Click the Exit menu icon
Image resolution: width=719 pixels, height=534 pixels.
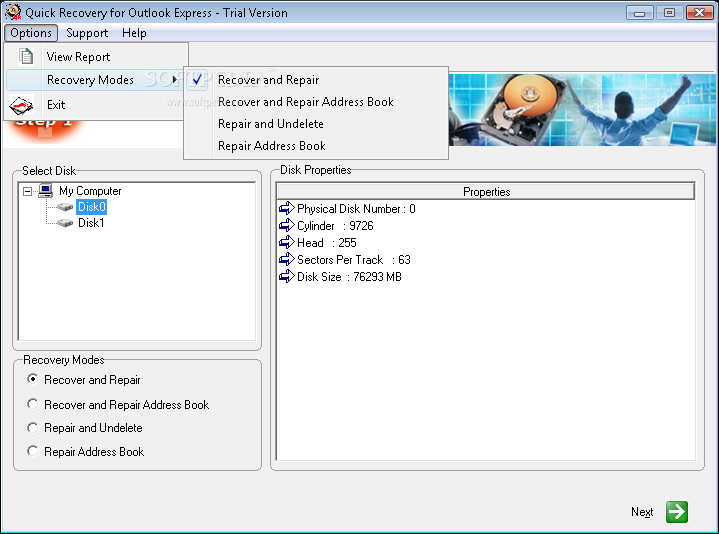(x=21, y=105)
